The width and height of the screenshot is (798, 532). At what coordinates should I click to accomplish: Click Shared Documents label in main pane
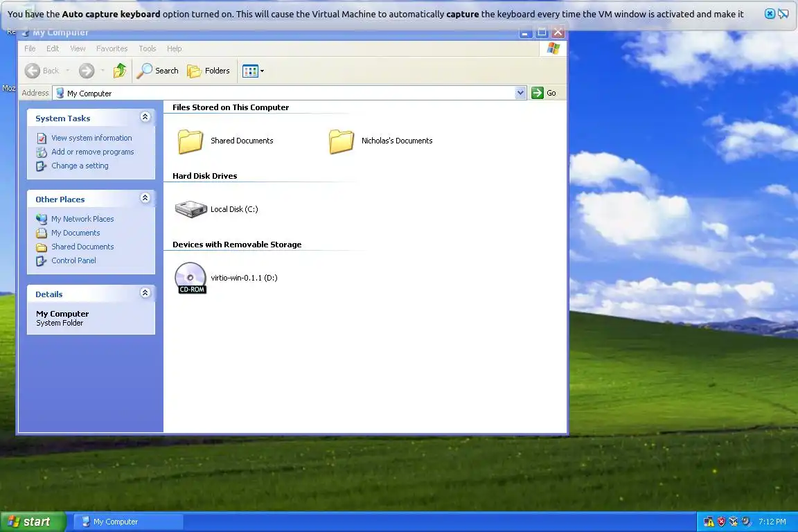pyautogui.click(x=242, y=141)
